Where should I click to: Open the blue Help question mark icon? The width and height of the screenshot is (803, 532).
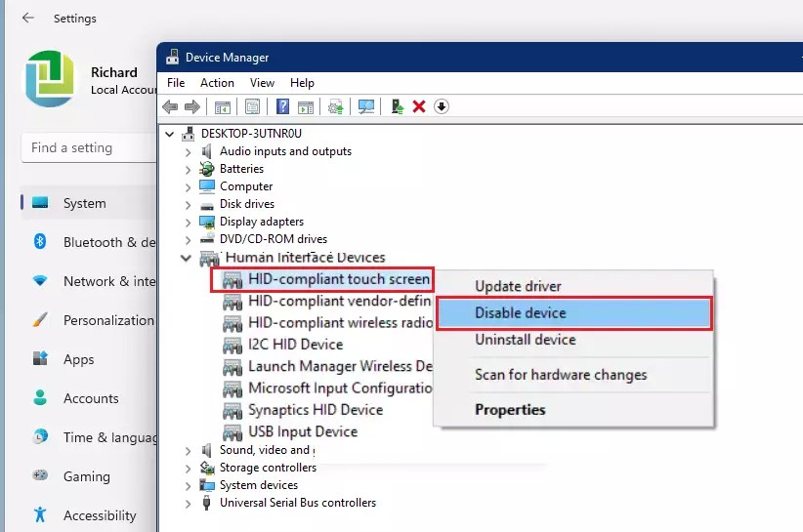click(282, 106)
